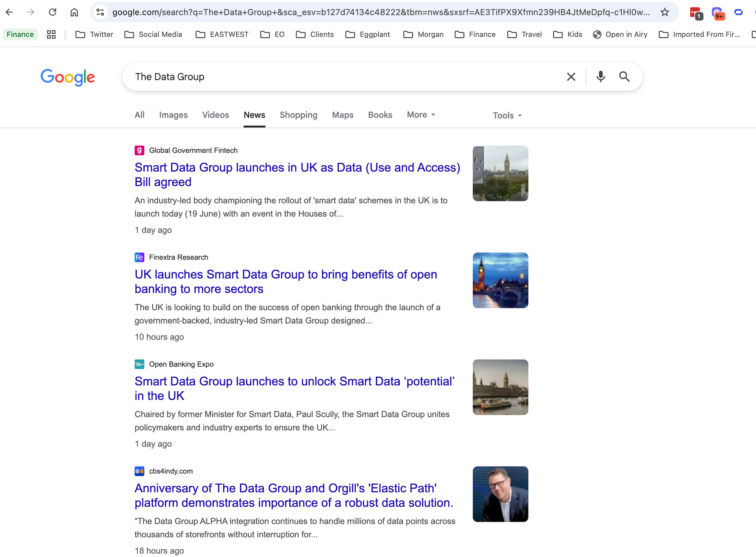
Task: Reload the current page
Action: pyautogui.click(x=53, y=12)
